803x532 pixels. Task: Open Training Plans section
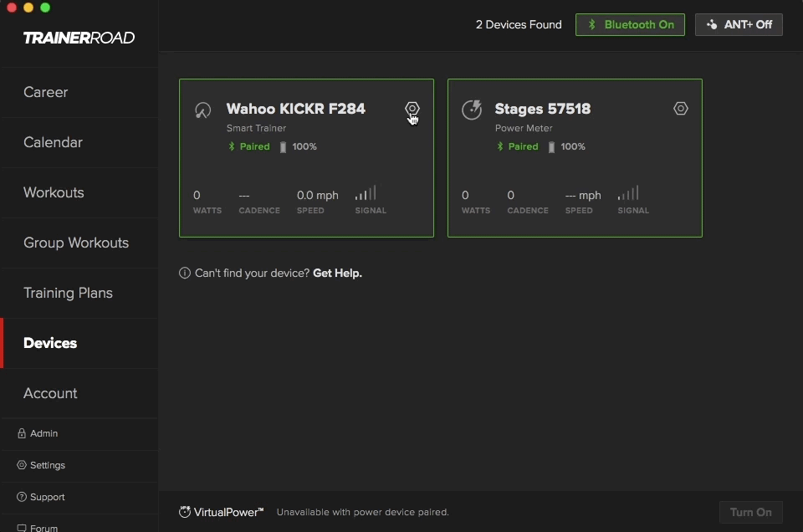click(79, 293)
